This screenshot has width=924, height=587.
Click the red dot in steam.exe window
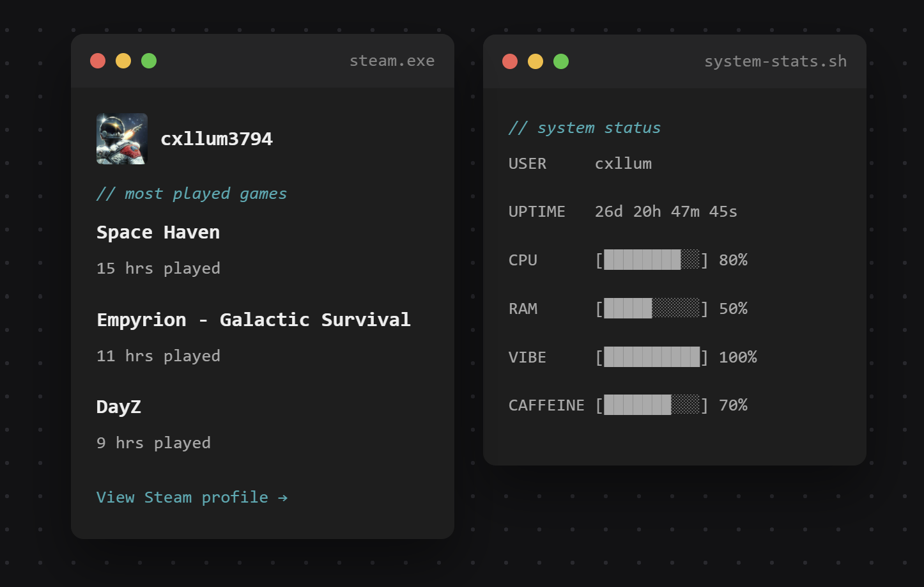pyautogui.click(x=98, y=61)
